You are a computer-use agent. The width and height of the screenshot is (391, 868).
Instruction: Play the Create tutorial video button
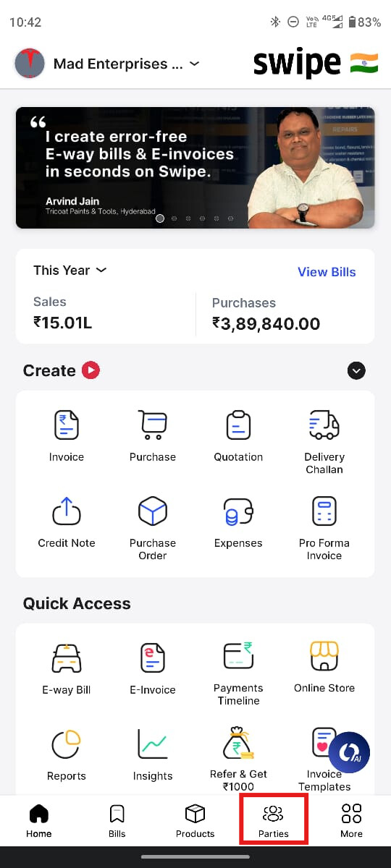click(x=91, y=370)
